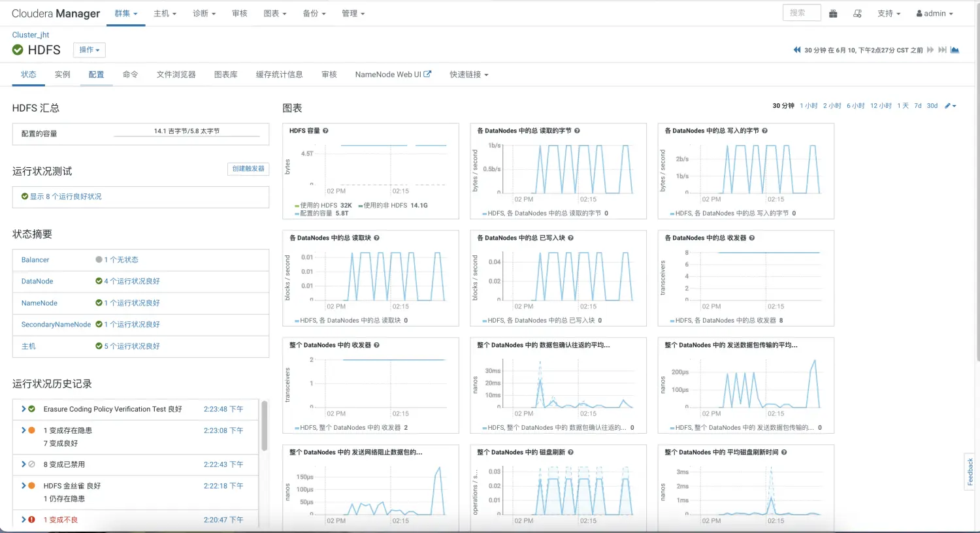This screenshot has width=980, height=533.
Task: Move time range back with rewind icon
Action: [797, 50]
